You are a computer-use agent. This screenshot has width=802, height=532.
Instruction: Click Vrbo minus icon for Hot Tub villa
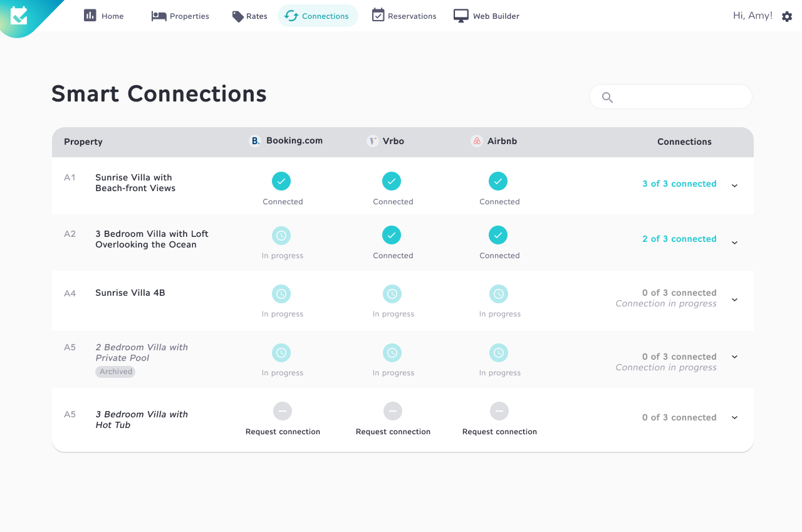tap(393, 411)
